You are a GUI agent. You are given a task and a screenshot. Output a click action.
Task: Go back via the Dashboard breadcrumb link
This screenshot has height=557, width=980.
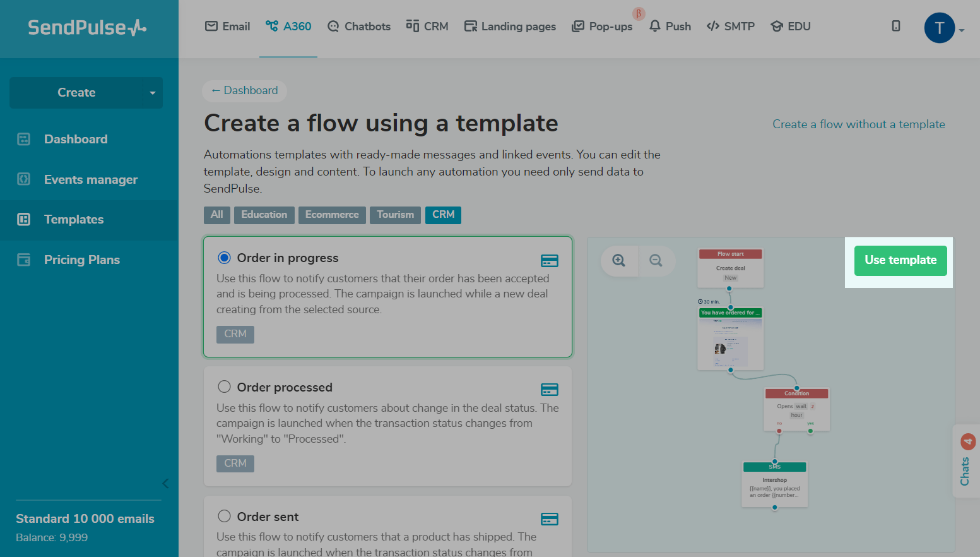pos(244,90)
